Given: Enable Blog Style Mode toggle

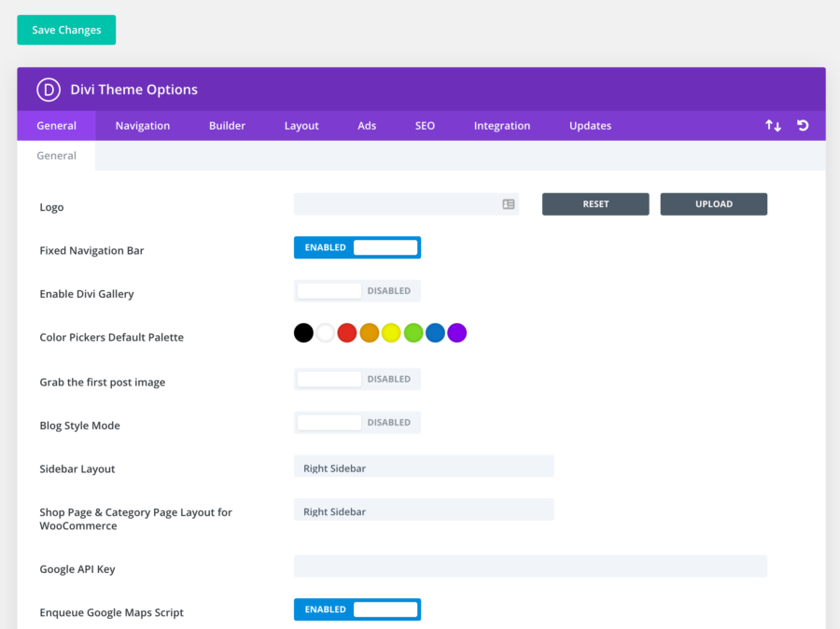Looking at the screenshot, I should [357, 423].
